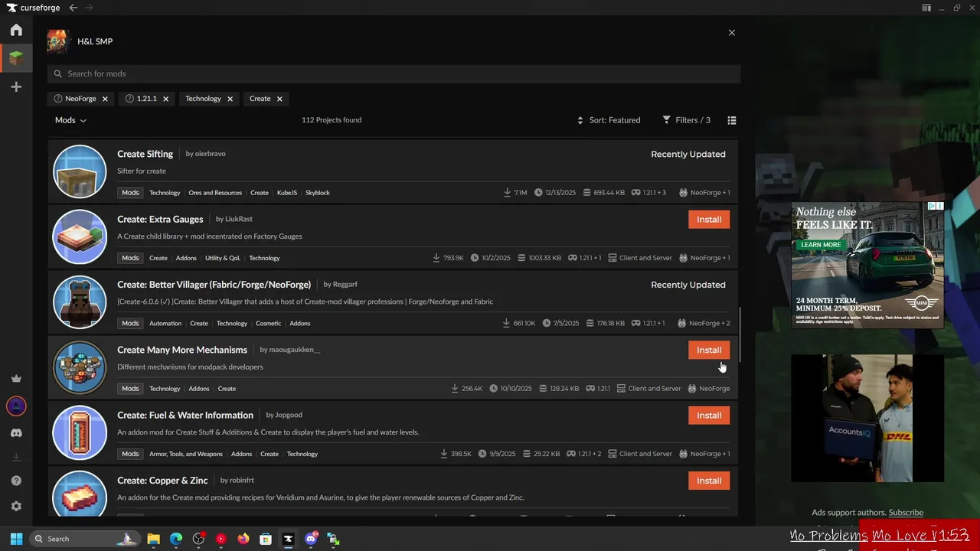This screenshot has width=980, height=551.
Task: Close the H&L SMP mod browser
Action: tap(732, 33)
